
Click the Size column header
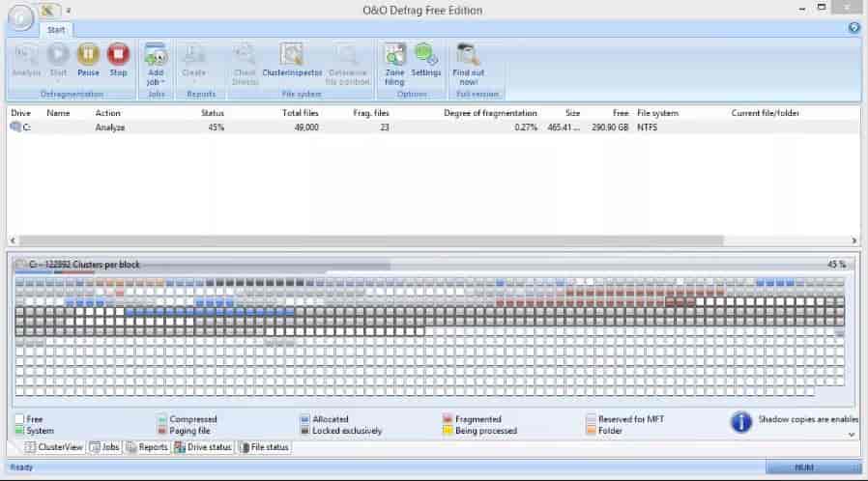(572, 113)
